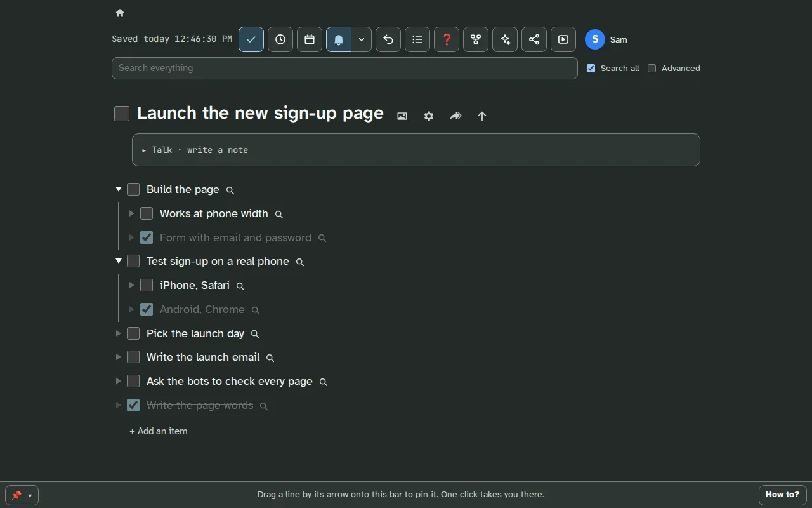Expand the Android, Chrome item

[x=131, y=309]
